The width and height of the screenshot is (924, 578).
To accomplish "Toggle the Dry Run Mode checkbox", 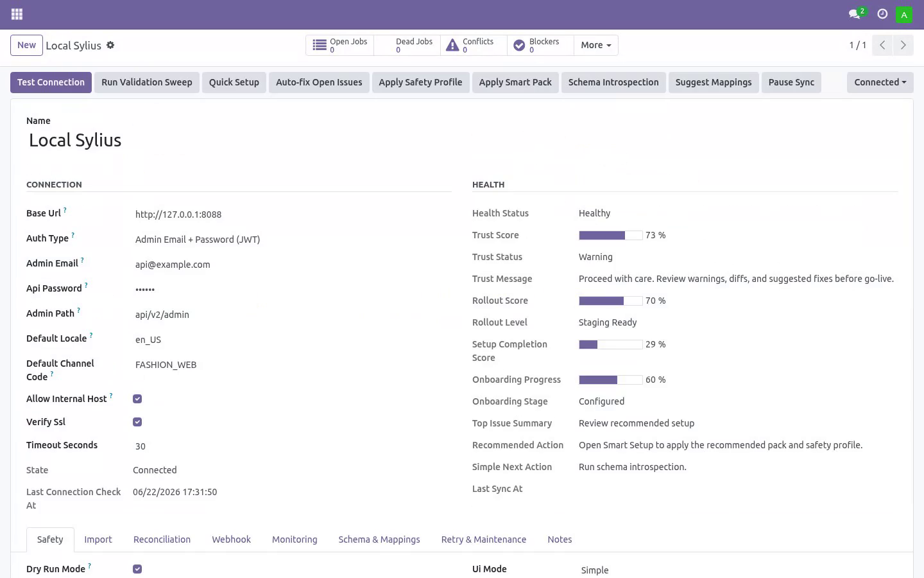I will (137, 569).
